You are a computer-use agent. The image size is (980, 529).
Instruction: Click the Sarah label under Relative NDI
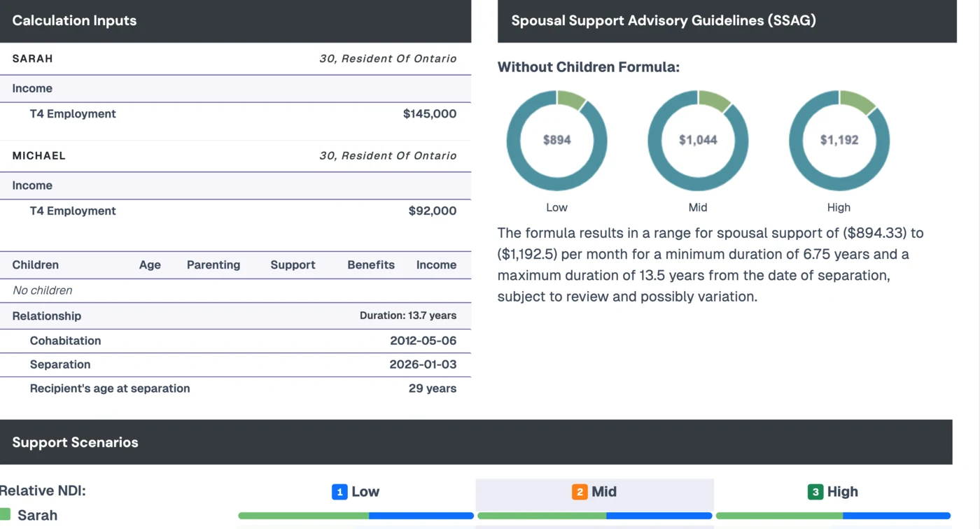pyautogui.click(x=38, y=516)
